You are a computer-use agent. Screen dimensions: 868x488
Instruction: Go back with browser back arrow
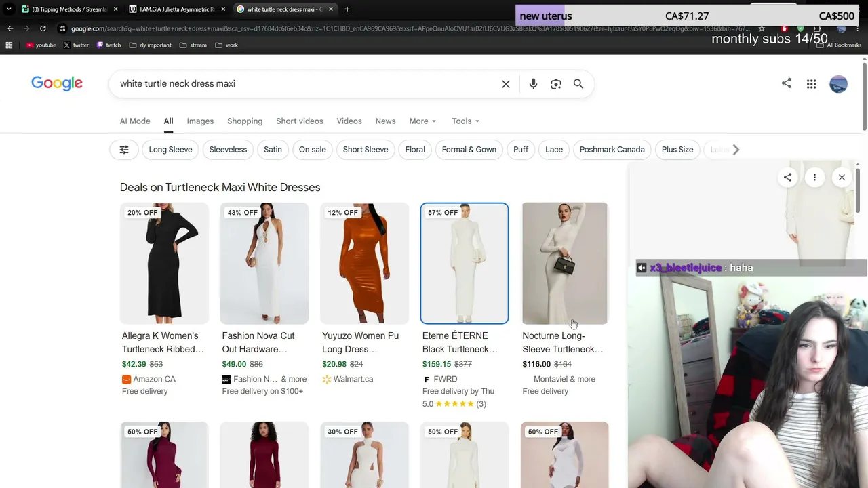coord(10,28)
